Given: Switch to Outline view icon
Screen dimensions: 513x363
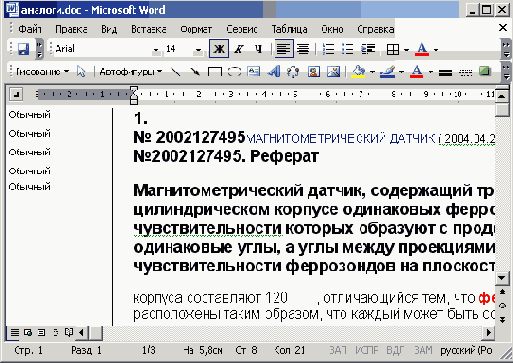Looking at the screenshot, I should point(55,332).
